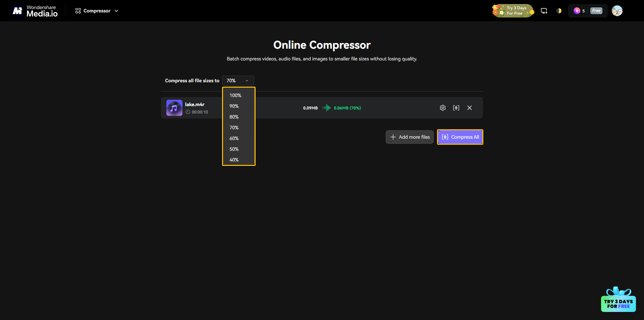
Task: Toggle dark mode with the half-moon icon
Action: [559, 11]
